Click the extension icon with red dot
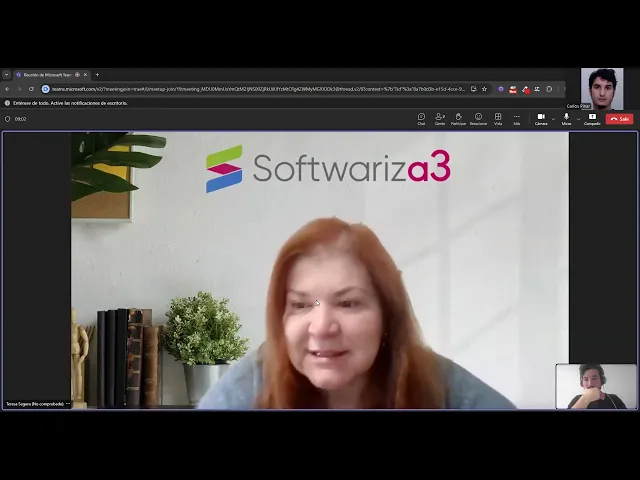640x480 pixels. pos(526,89)
